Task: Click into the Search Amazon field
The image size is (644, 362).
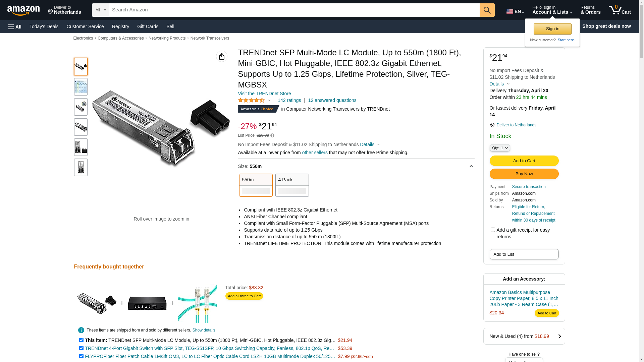Action: (294, 10)
